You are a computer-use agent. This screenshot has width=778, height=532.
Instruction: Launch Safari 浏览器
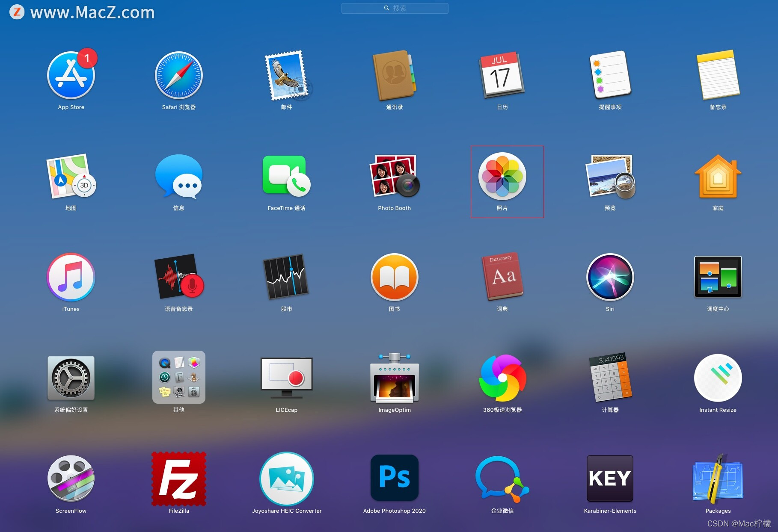click(179, 75)
